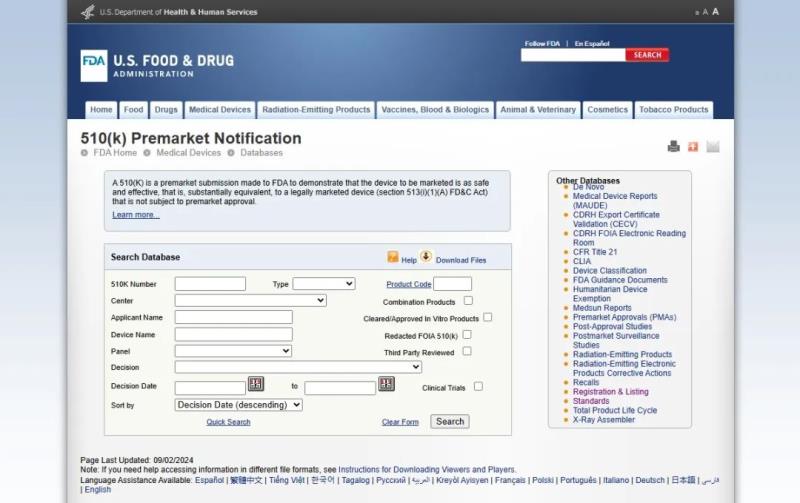Open the Decision Date start calendar icon

tap(256, 384)
